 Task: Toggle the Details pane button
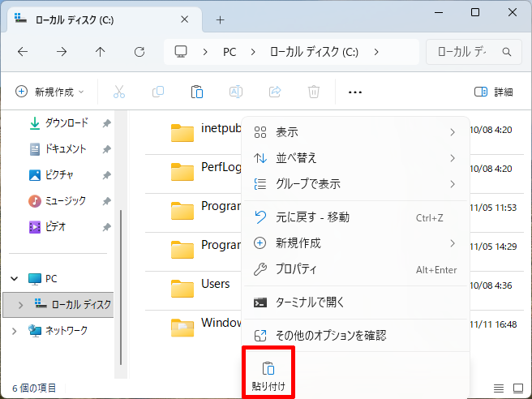click(493, 92)
